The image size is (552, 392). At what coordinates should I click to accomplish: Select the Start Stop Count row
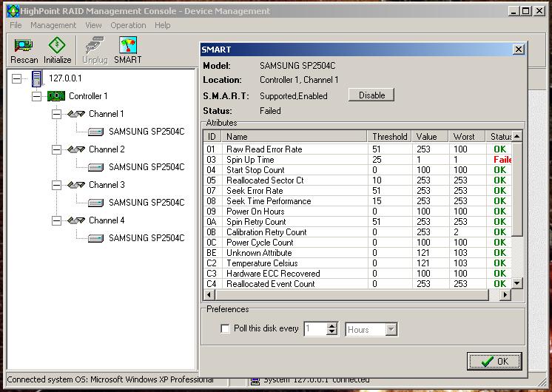(357, 170)
